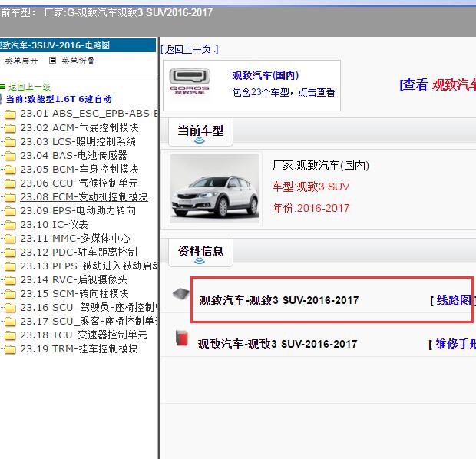Open folder icon for 23.08 ECM-发动机控制模块
The width and height of the screenshot is (476, 459).
pos(10,197)
